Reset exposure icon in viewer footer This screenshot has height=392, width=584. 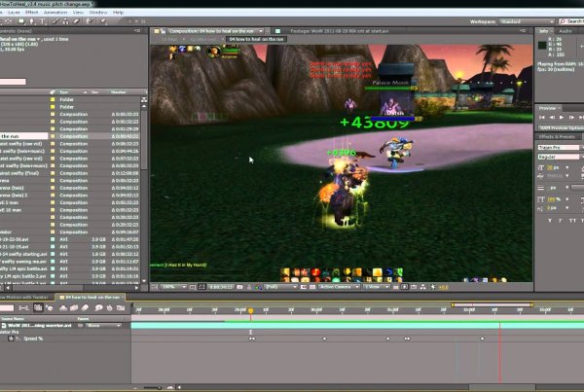[x=432, y=287]
